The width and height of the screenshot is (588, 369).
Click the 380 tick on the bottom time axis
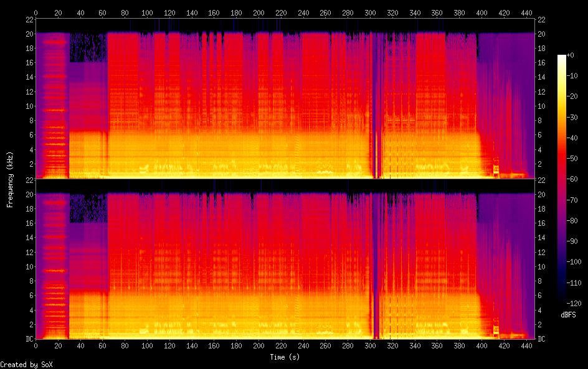(460, 346)
